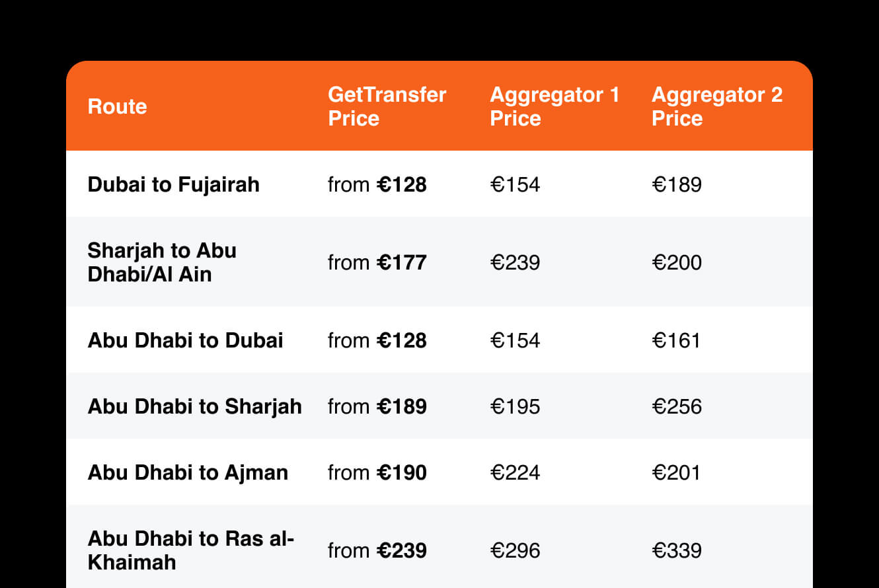The width and height of the screenshot is (879, 588).
Task: Click the €189 Aggregator 2 price
Action: point(677,184)
